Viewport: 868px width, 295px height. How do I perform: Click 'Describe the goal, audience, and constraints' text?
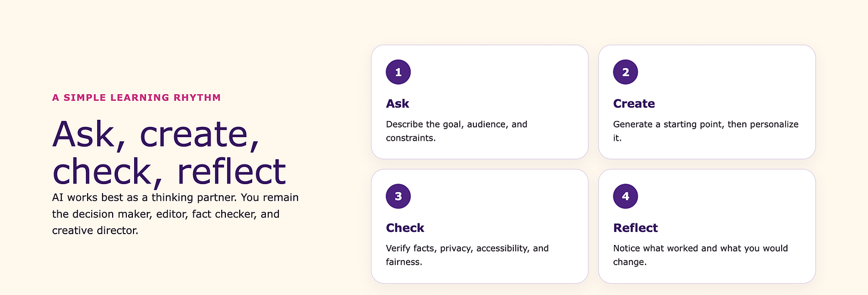tap(457, 131)
